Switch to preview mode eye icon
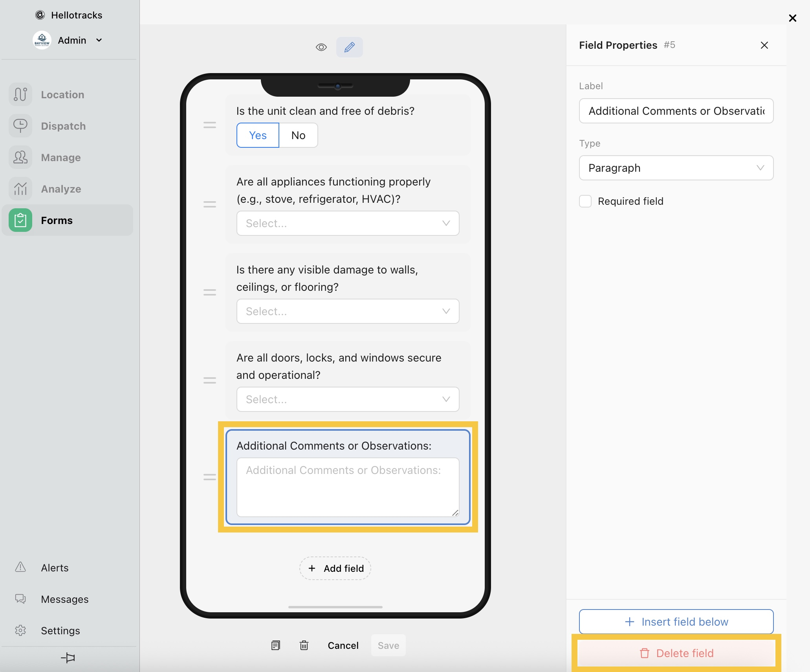 click(321, 47)
